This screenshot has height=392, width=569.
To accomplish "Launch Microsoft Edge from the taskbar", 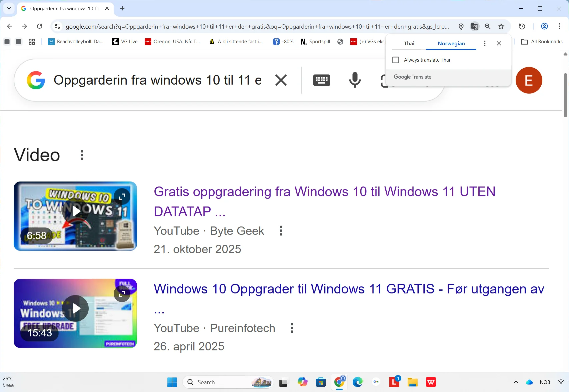I will (358, 382).
